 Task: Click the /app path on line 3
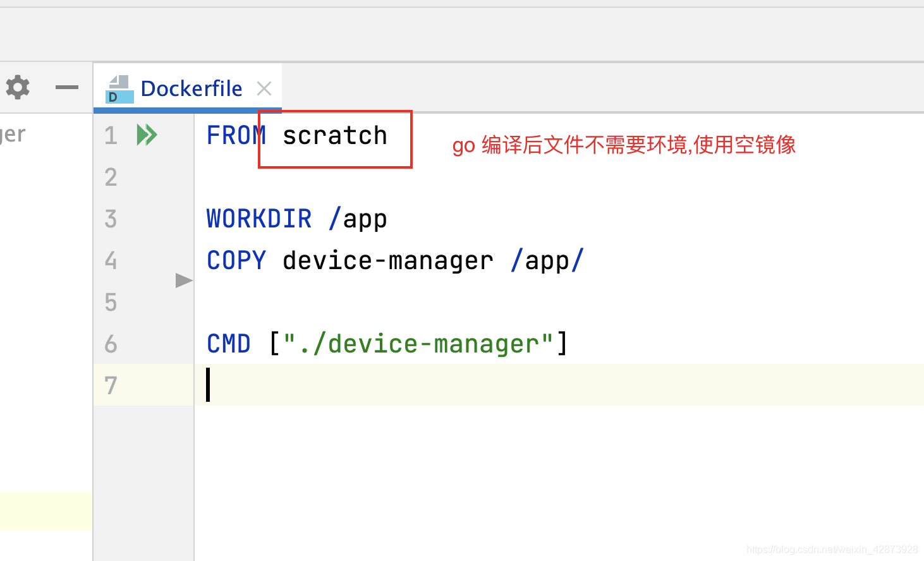(x=357, y=218)
